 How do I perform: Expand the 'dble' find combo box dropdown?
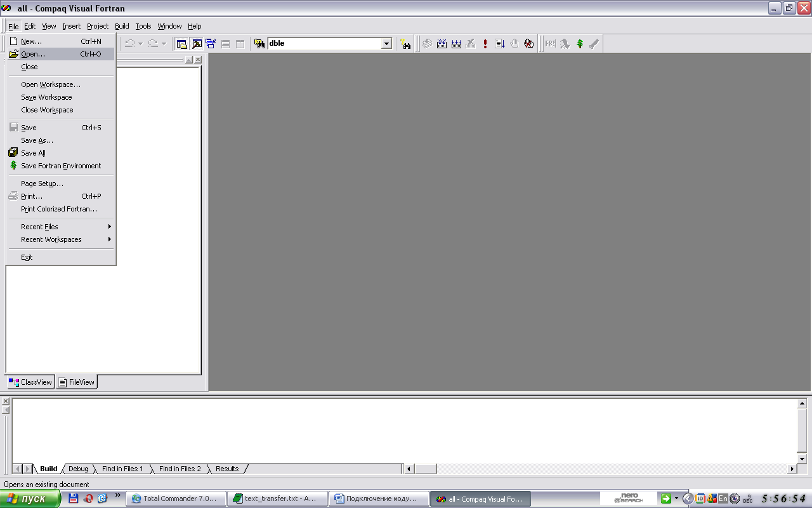tap(386, 44)
